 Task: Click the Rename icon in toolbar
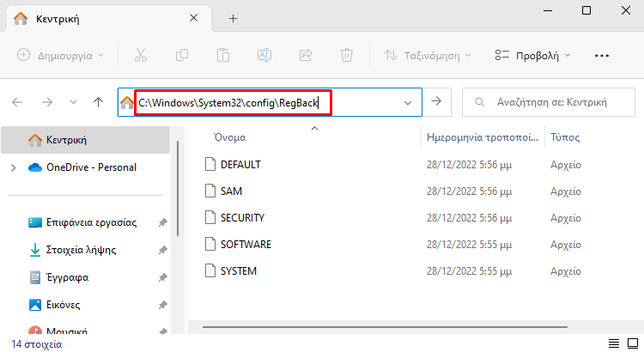pos(264,55)
